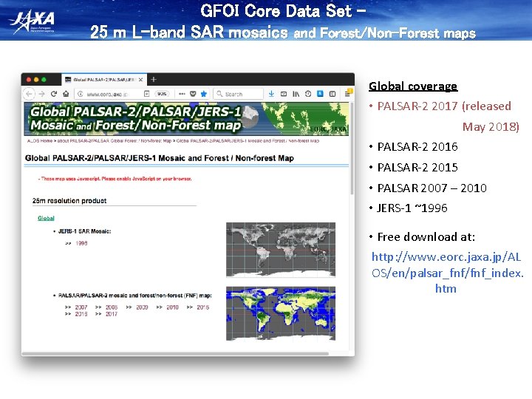
Task: Click the browser vertical scrollbar
Action: [x=352, y=149]
